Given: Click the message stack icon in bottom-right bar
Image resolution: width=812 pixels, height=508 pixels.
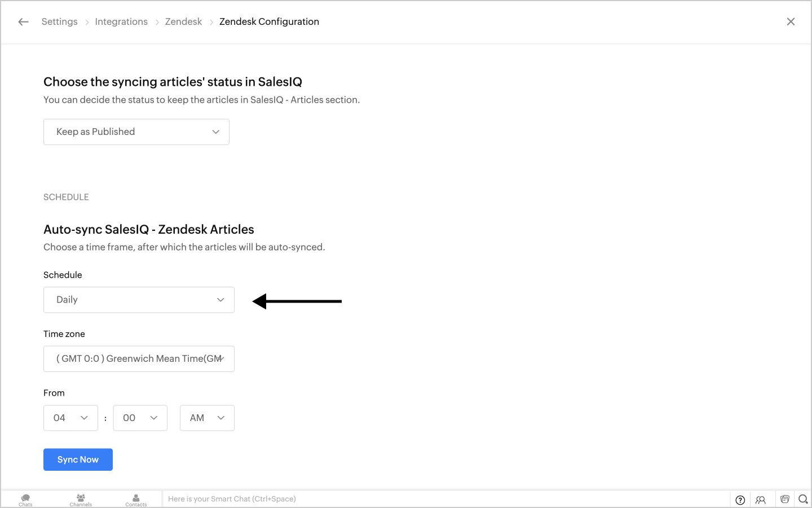Looking at the screenshot, I should click(x=784, y=499).
